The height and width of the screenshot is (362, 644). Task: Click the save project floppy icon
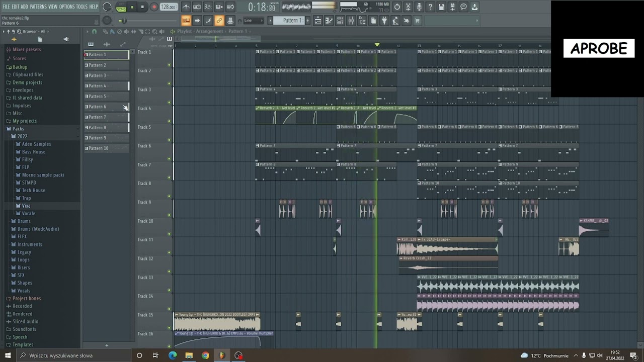point(441,7)
